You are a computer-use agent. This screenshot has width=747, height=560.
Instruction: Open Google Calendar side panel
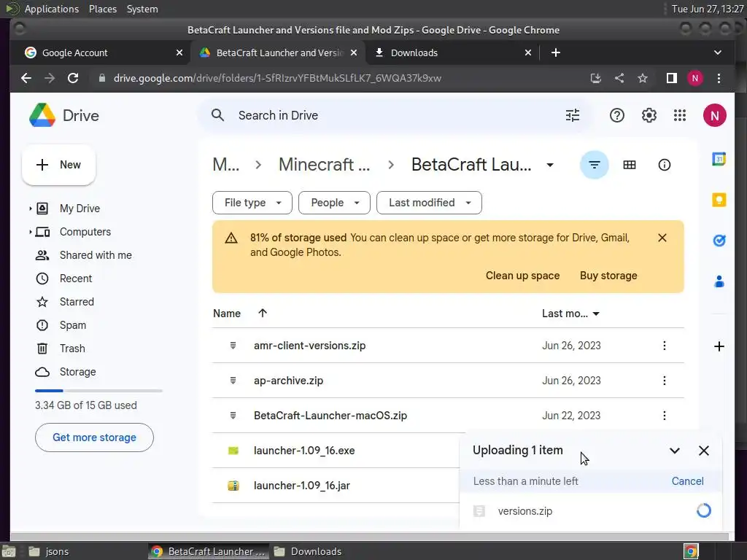(x=719, y=159)
